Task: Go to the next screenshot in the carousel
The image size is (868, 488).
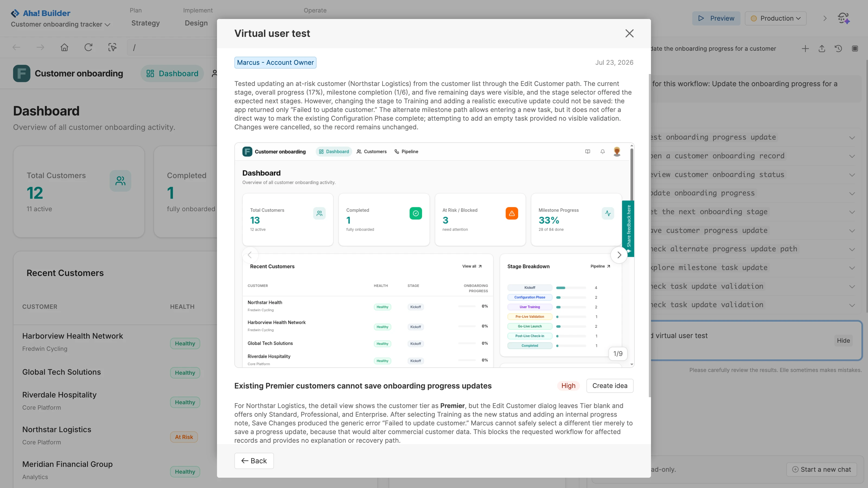Action: coord(619,255)
